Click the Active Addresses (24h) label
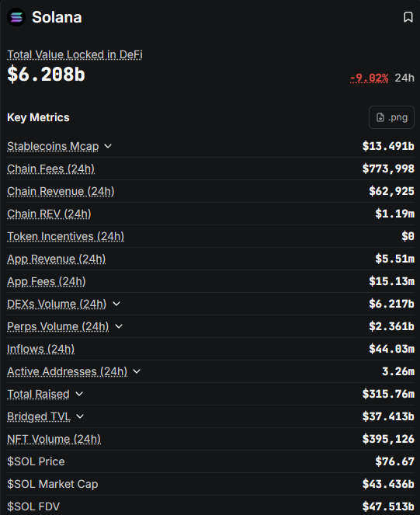420x515 pixels. 68,371
